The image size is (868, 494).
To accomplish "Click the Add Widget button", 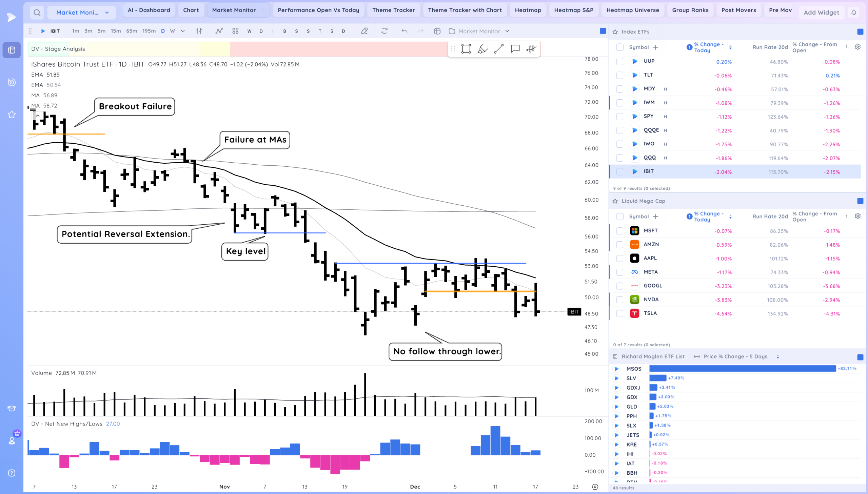I will pos(821,13).
